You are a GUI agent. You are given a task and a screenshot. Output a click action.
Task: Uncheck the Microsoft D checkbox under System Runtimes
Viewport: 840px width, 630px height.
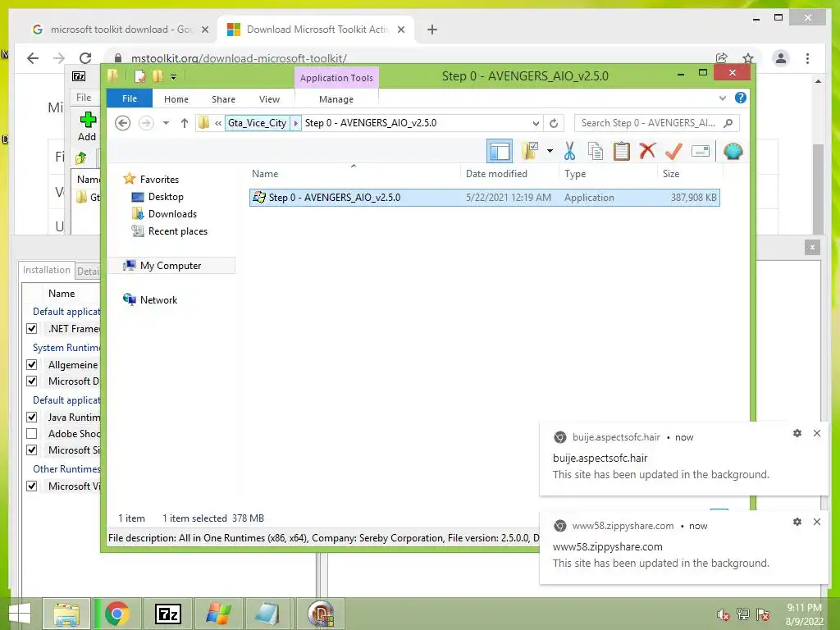pos(32,381)
